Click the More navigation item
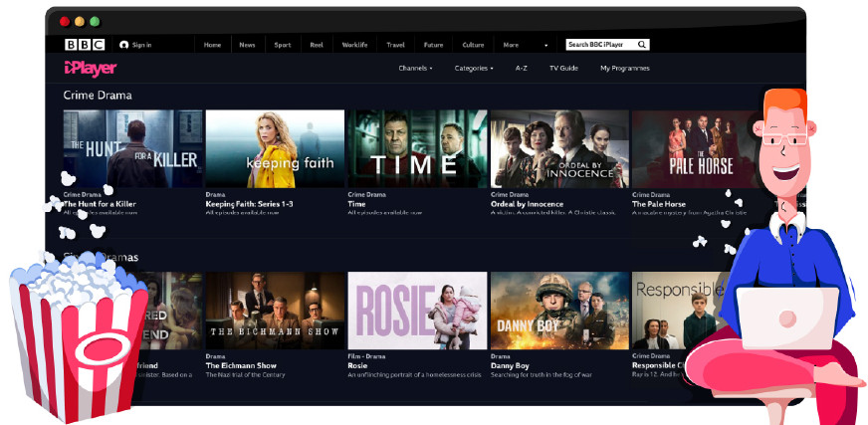The width and height of the screenshot is (868, 425). click(511, 45)
